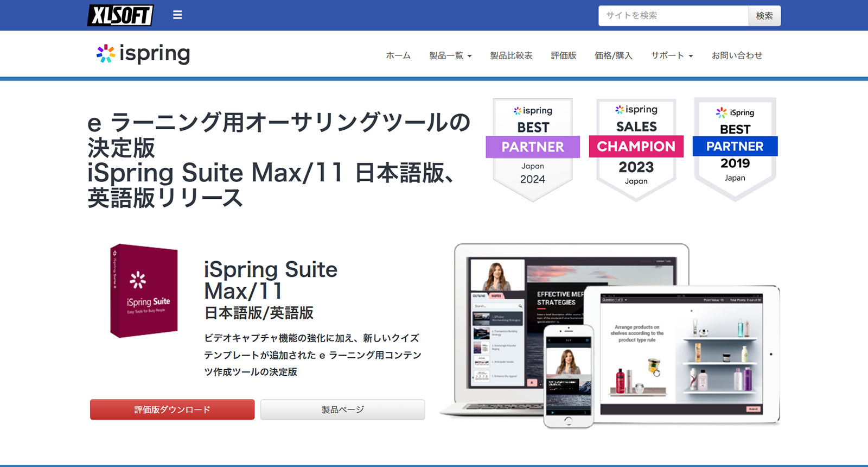Image resolution: width=868 pixels, height=467 pixels.
Task: Expand the サポート dropdown menu
Action: [672, 55]
